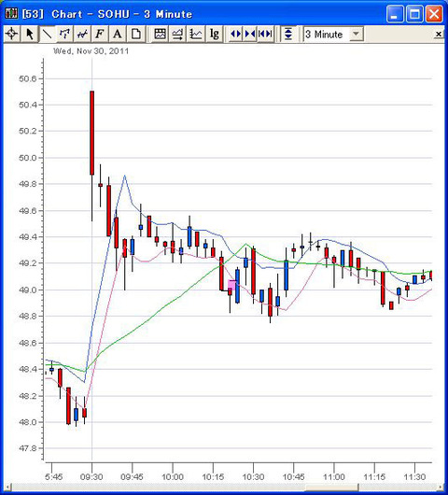
Task: Click the 47.8 price axis label
Action: click(27, 448)
